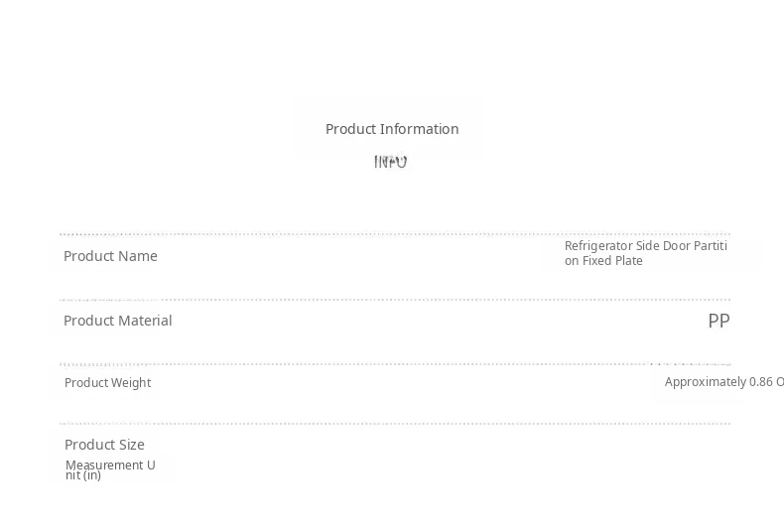Click the word Refrigerator in product name
The height and width of the screenshot is (532, 784).
point(598,246)
